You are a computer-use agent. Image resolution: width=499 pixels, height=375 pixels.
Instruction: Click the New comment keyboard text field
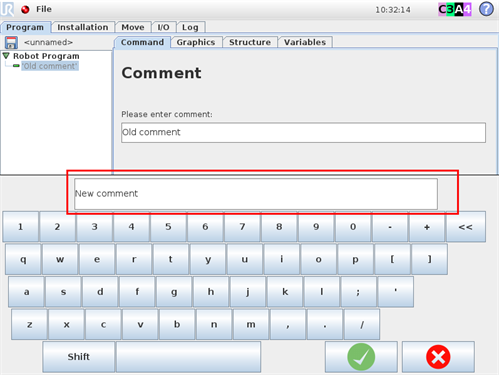(256, 194)
